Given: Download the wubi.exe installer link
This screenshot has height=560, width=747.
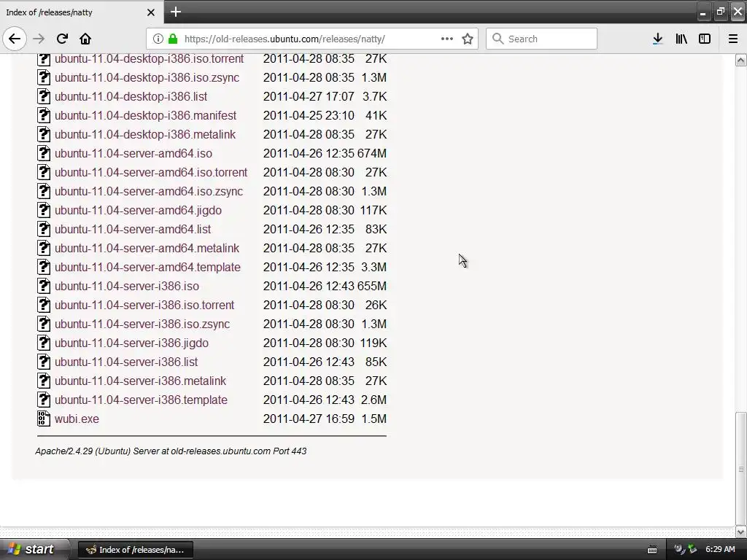Looking at the screenshot, I should click(x=77, y=419).
